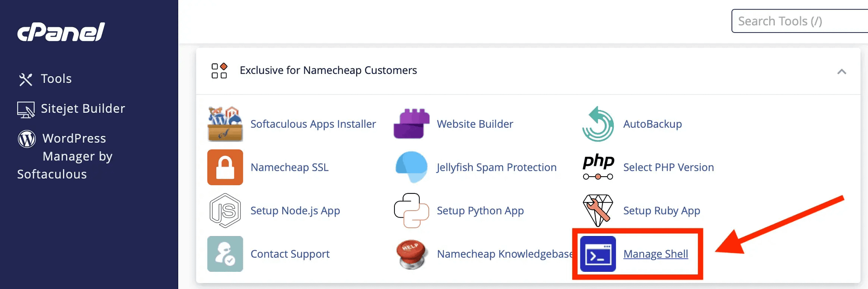Viewport: 868px width, 289px height.
Task: Open the Ruby gem icon
Action: pyautogui.click(x=598, y=211)
